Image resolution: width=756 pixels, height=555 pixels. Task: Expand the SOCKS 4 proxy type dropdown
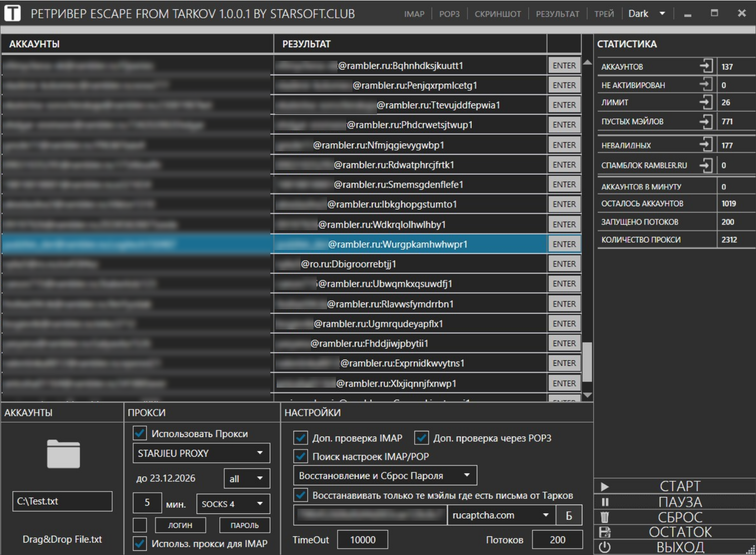232,504
